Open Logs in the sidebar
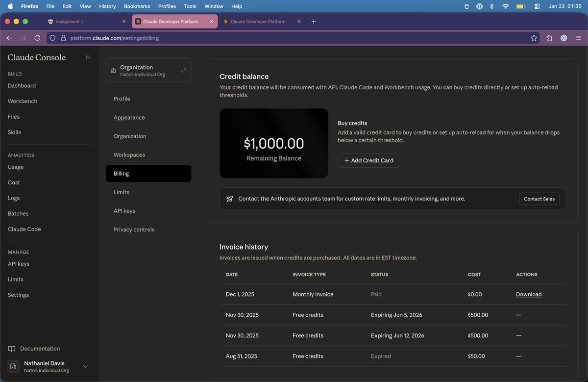The width and height of the screenshot is (588, 382). click(14, 198)
